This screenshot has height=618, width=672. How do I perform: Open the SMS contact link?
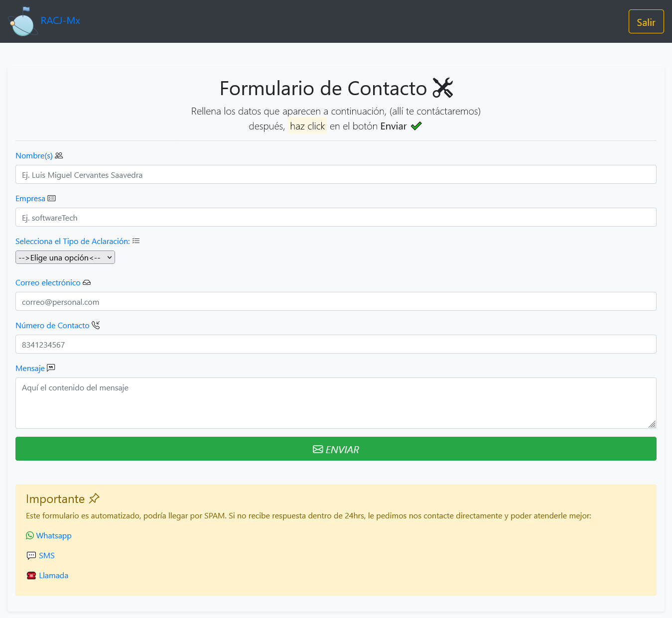(46, 555)
